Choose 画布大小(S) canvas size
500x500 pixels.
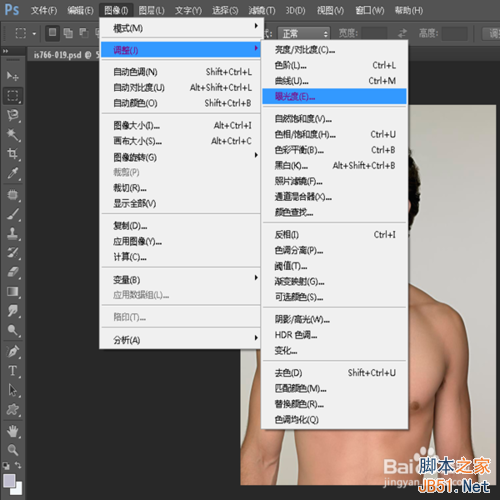pyautogui.click(x=181, y=141)
